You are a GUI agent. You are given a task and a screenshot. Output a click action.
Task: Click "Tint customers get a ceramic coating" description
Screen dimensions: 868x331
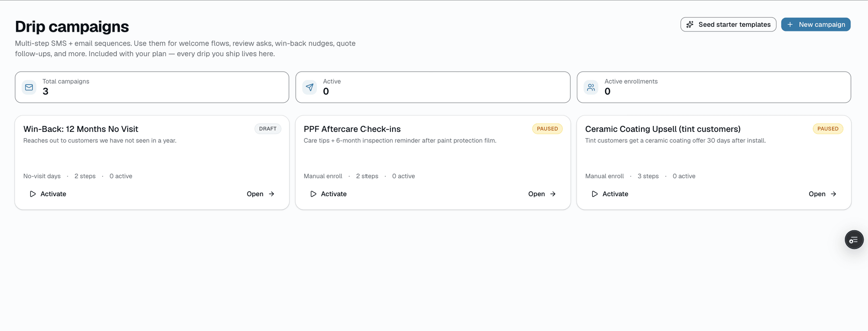click(x=675, y=141)
